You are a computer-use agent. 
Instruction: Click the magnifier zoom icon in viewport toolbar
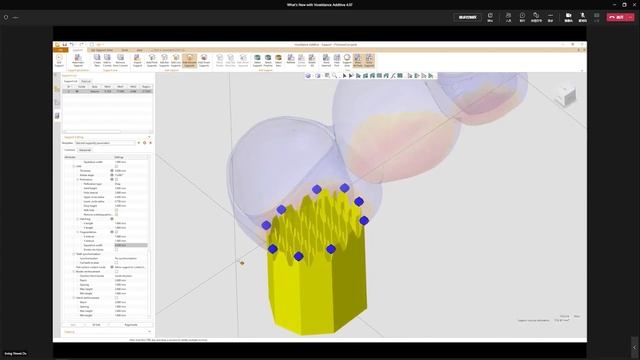click(334, 76)
